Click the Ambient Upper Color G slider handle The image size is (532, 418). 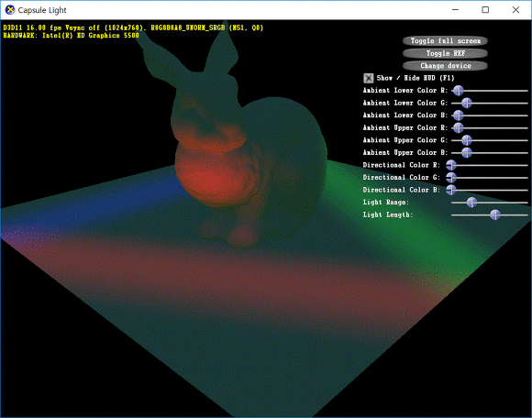(x=467, y=140)
